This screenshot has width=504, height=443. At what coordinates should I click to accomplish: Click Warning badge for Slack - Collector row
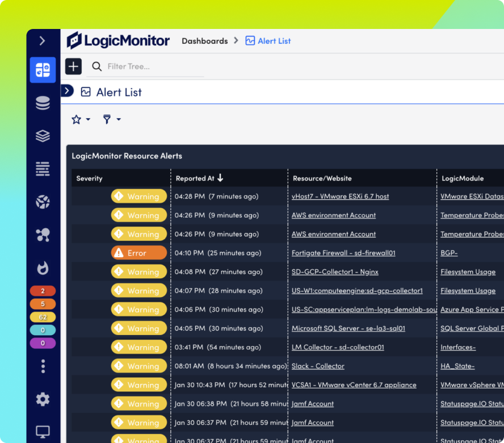click(x=139, y=366)
